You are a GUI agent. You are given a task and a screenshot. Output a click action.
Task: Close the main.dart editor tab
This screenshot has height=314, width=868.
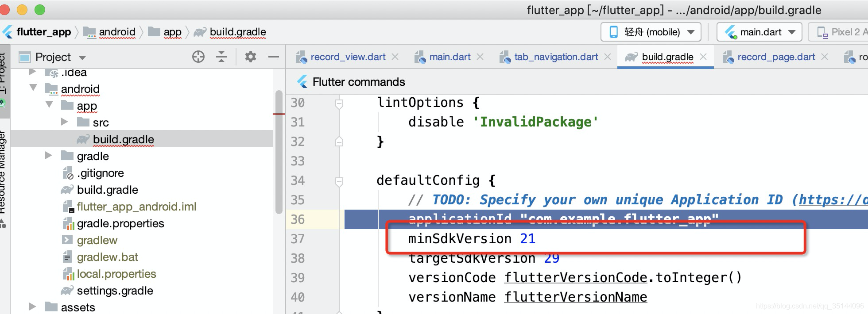pyautogui.click(x=480, y=57)
